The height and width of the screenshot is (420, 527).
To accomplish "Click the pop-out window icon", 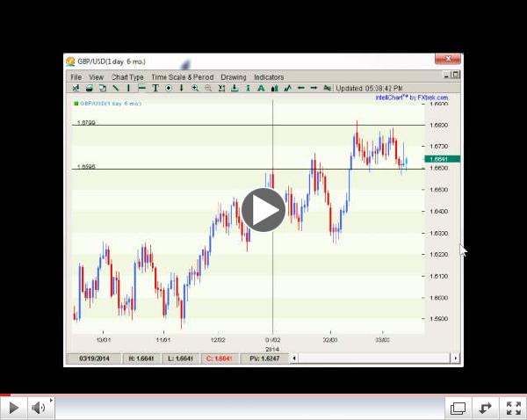I will tap(458, 409).
